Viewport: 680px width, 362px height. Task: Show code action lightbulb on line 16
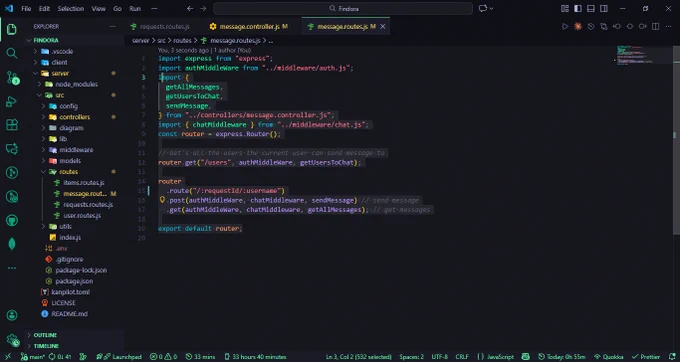tap(162, 200)
